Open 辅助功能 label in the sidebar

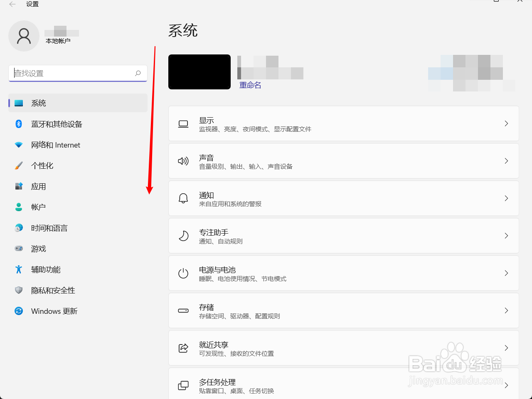[46, 269]
